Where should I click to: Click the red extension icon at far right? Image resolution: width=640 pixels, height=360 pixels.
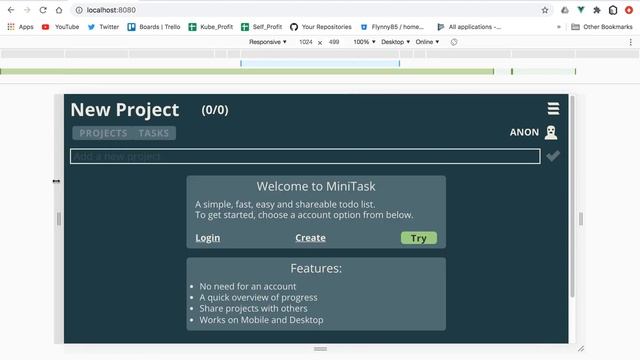[x=629, y=10]
